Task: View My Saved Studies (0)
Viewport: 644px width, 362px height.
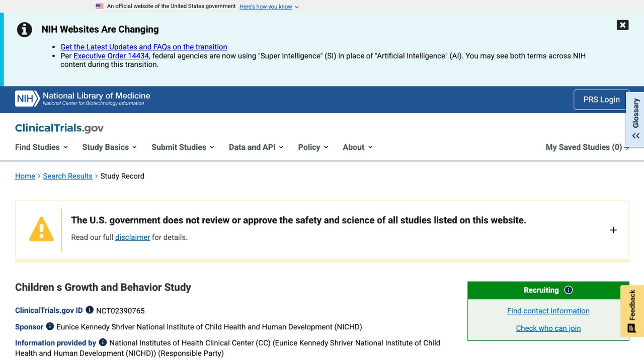Action: (x=587, y=147)
